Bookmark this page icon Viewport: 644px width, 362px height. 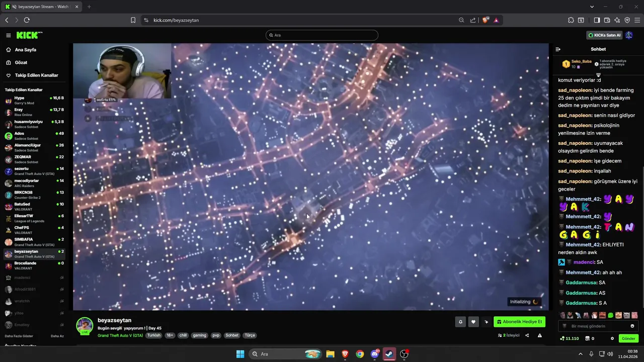tap(133, 20)
